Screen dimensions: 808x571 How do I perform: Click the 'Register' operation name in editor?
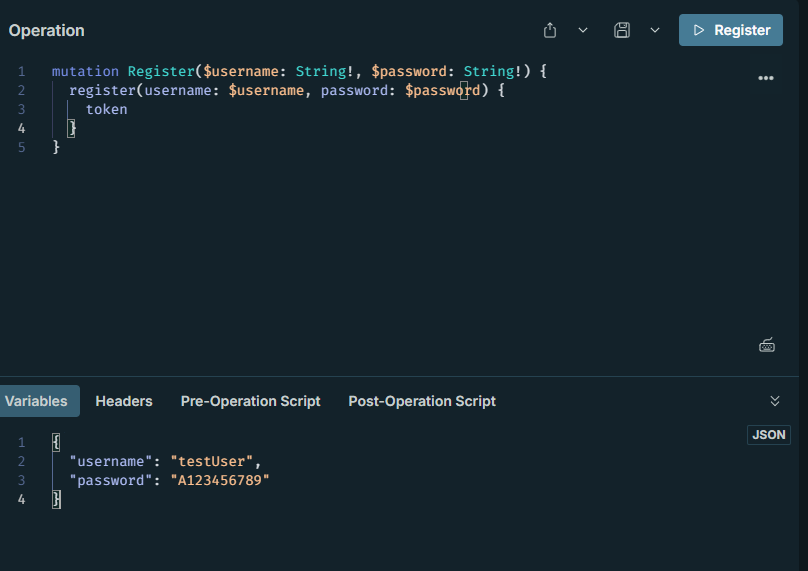point(161,71)
